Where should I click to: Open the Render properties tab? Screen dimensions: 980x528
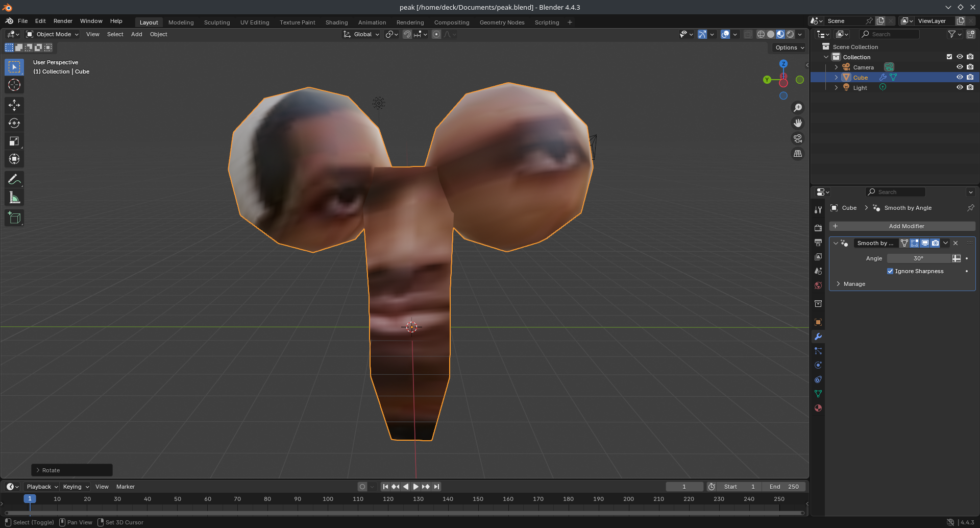[818, 228]
